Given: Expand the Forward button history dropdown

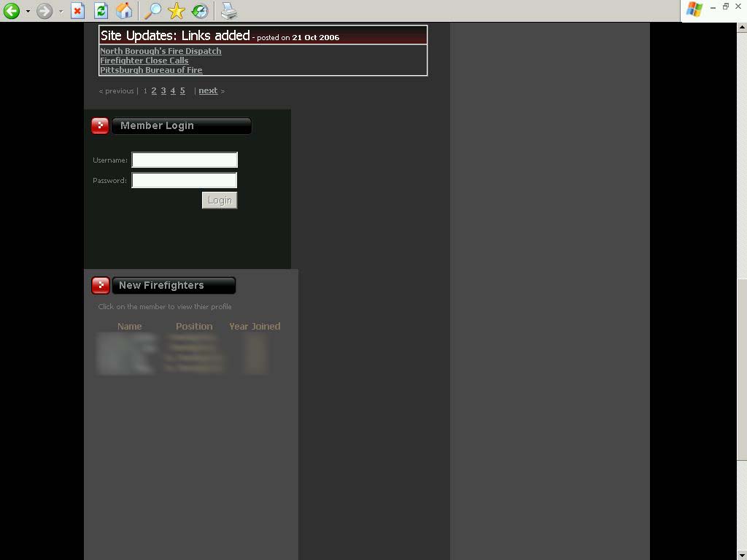Looking at the screenshot, I should pos(61,12).
